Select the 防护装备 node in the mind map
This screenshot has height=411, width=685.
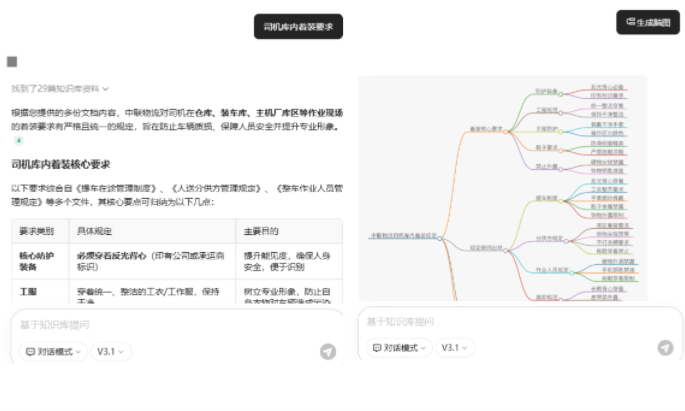tap(546, 90)
